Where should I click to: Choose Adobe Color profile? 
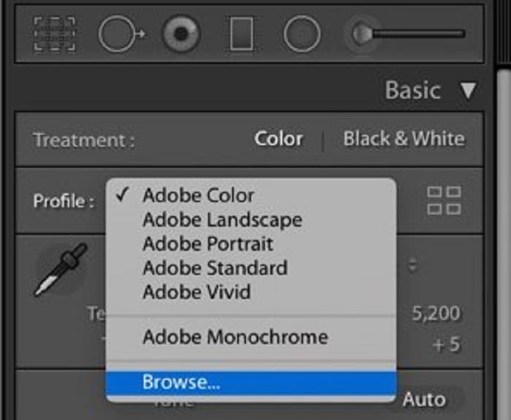199,195
